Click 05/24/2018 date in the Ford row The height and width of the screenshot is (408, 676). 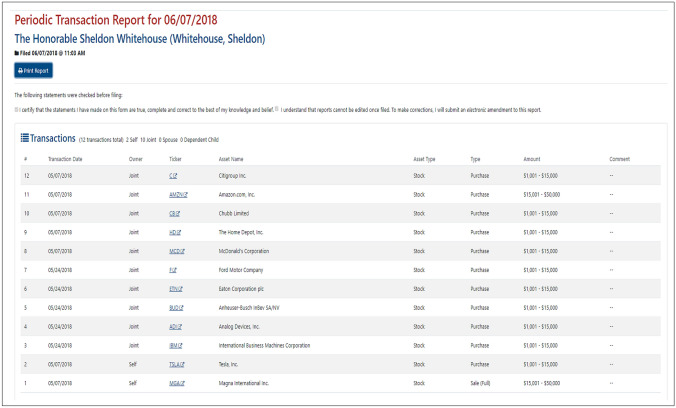tap(60, 270)
